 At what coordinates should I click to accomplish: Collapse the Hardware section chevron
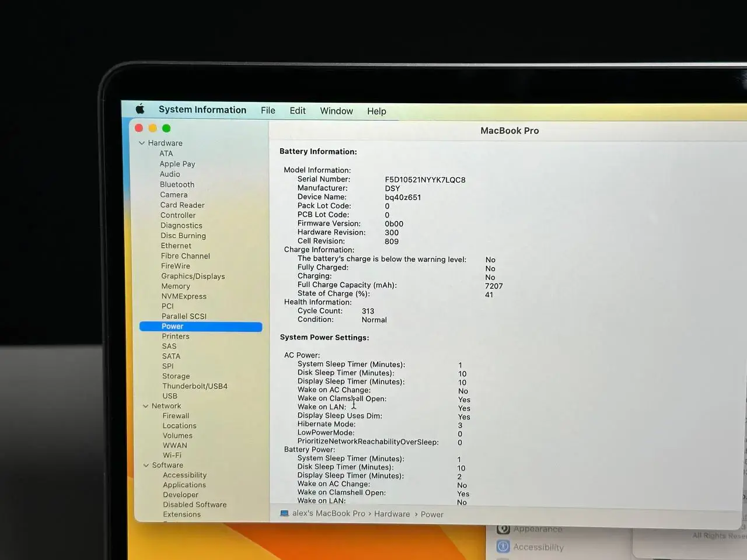pos(142,143)
